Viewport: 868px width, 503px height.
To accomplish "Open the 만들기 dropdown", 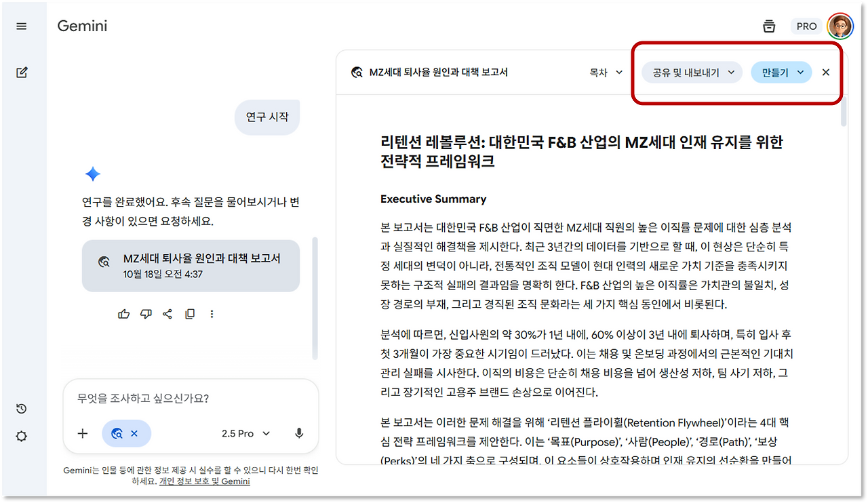I will [x=781, y=73].
